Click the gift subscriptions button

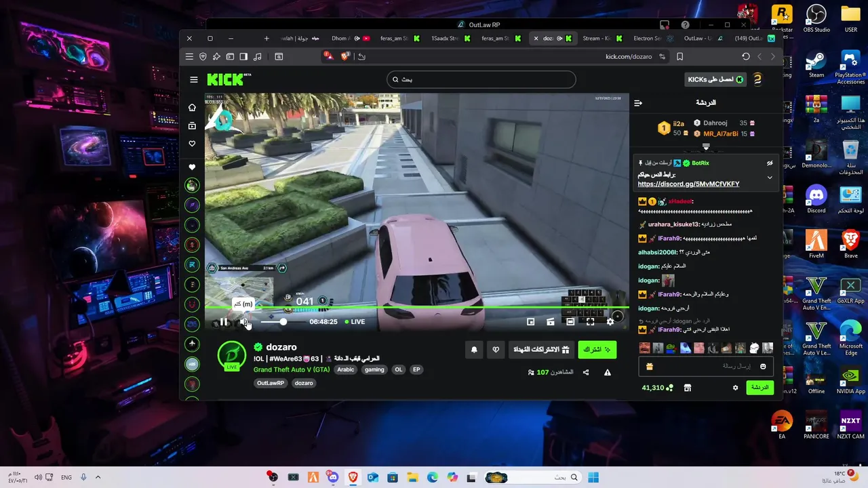pyautogui.click(x=541, y=349)
